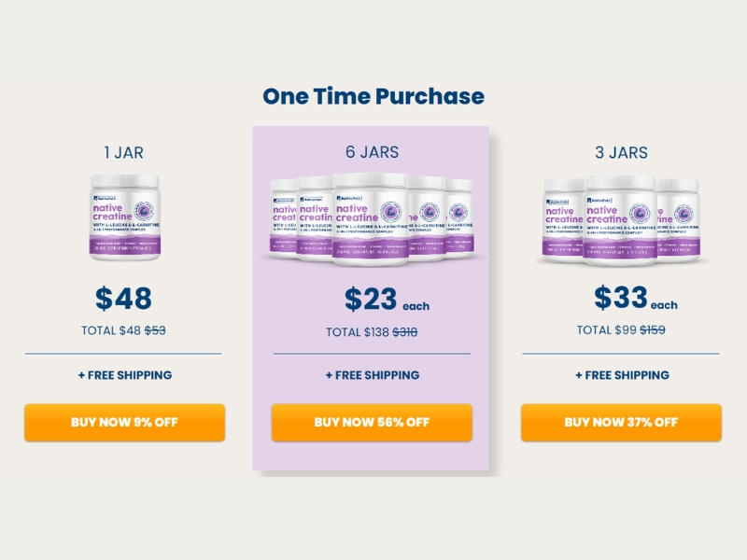Click the crossed-out $318 original price

(x=404, y=332)
